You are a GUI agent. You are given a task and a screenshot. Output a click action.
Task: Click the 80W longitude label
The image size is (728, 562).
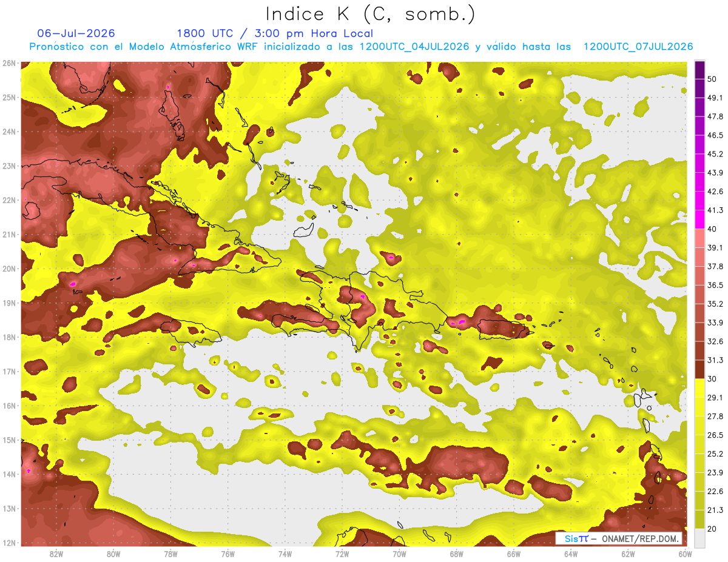[x=113, y=554]
